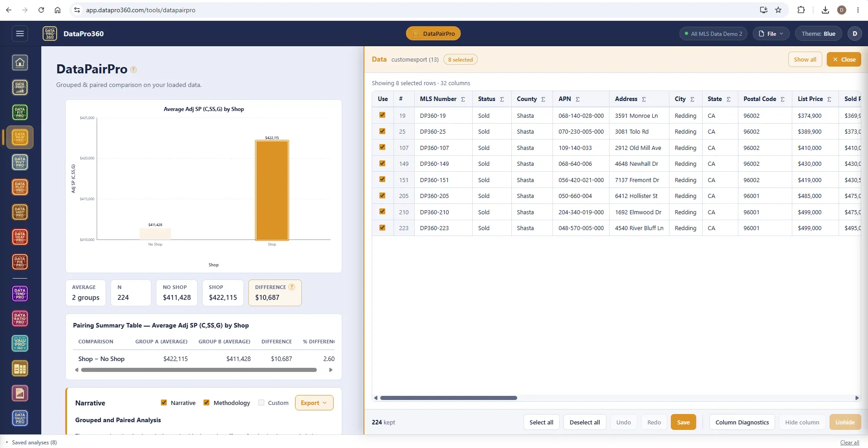Open the Data Pie Pro tool icon
The image size is (868, 448).
(x=20, y=262)
